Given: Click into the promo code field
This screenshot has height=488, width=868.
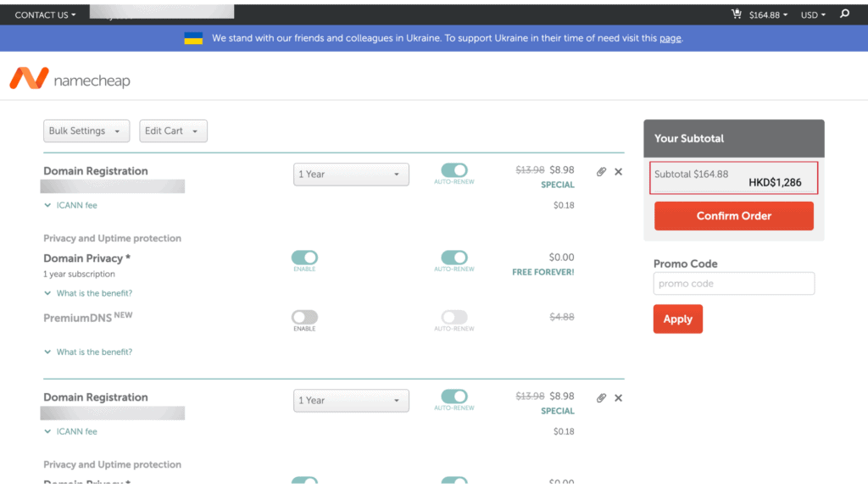Looking at the screenshot, I should click(x=733, y=283).
